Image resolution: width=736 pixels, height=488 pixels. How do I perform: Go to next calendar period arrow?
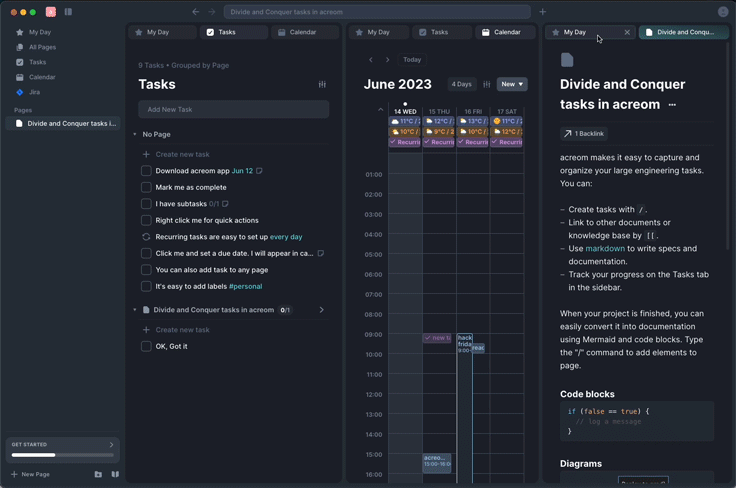pyautogui.click(x=387, y=60)
